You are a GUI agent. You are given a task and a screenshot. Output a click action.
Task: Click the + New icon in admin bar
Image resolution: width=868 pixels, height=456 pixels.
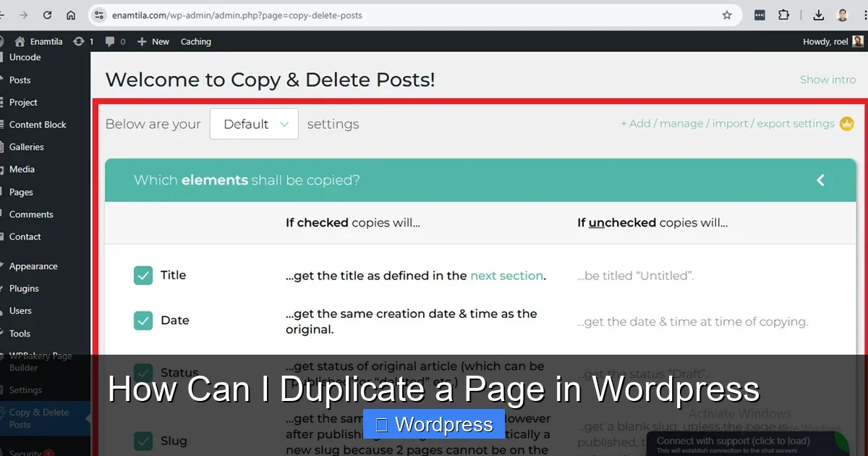point(142,41)
